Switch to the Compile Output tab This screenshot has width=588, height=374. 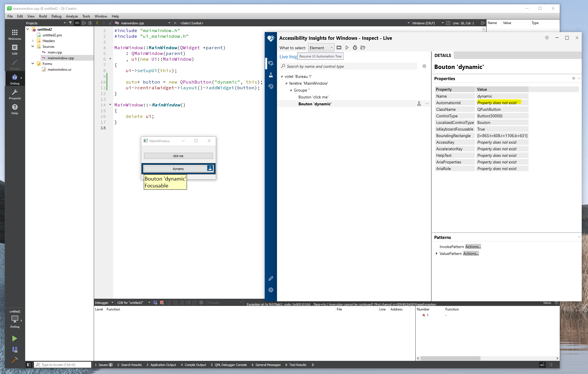pyautogui.click(x=194, y=365)
